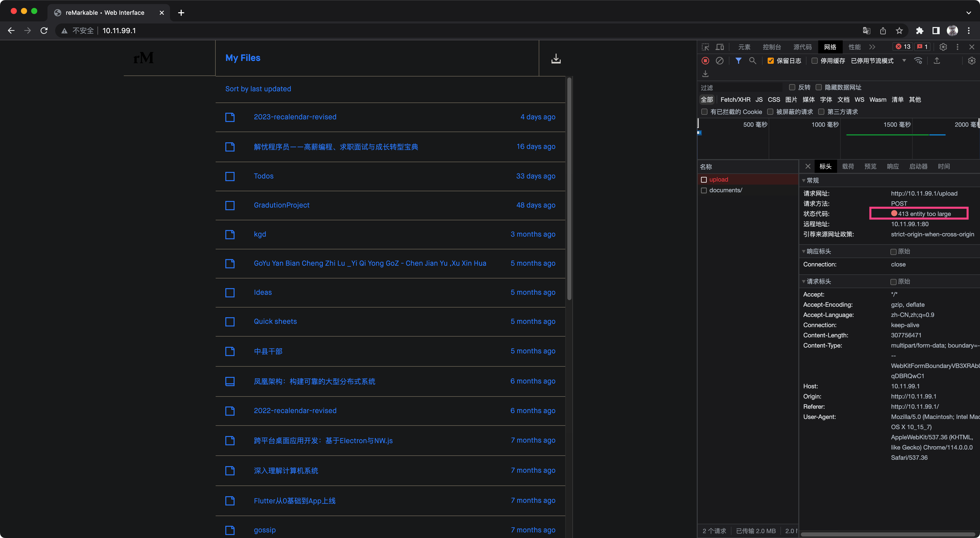Image resolution: width=980 pixels, height=538 pixels.
Task: Open the profile avatar
Action: coord(952,30)
